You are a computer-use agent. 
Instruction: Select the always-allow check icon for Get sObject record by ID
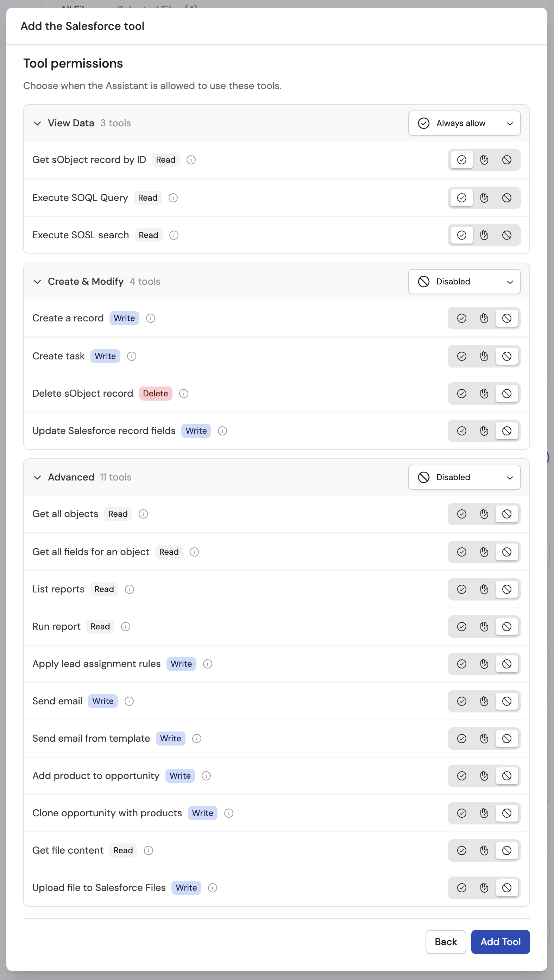click(x=461, y=160)
